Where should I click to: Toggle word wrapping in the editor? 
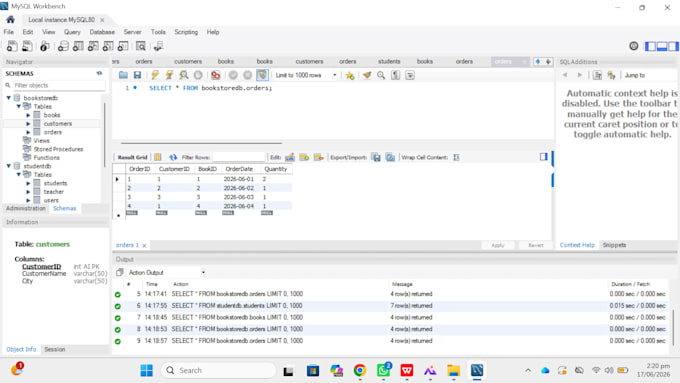pyautogui.click(x=410, y=75)
